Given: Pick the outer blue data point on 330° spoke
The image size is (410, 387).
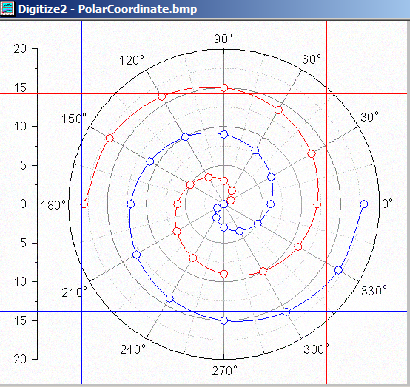Looking at the screenshot, I should click(x=338, y=270).
